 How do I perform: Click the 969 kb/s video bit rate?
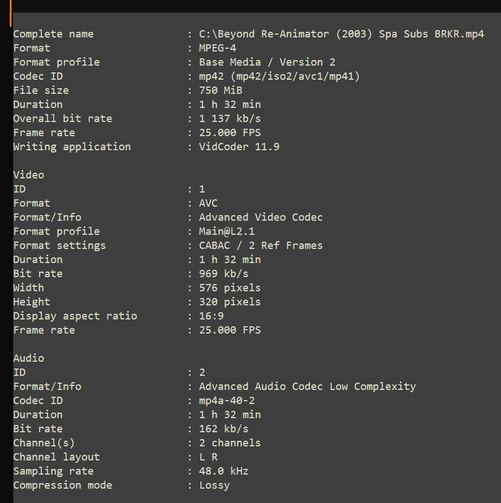pyautogui.click(x=224, y=274)
